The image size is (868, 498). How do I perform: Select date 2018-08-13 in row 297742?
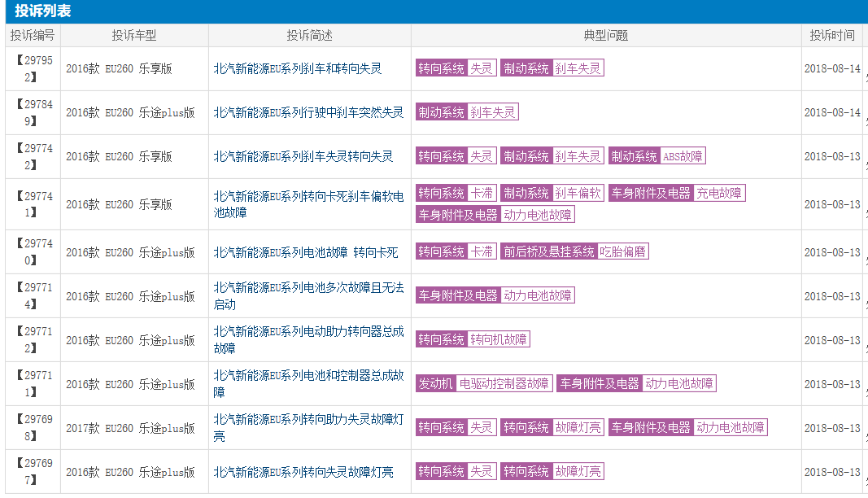[x=832, y=157]
